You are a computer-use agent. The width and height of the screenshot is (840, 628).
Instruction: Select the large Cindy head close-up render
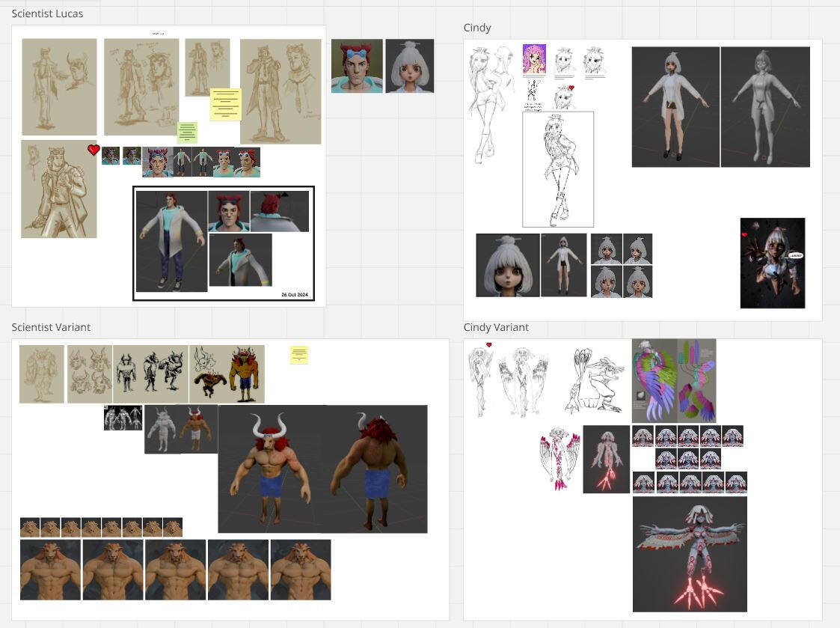pyautogui.click(x=508, y=265)
